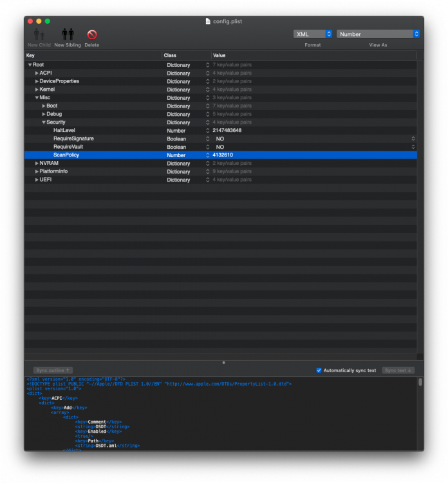
Task: Click the New Sibling toolbar icon
Action: (68, 34)
